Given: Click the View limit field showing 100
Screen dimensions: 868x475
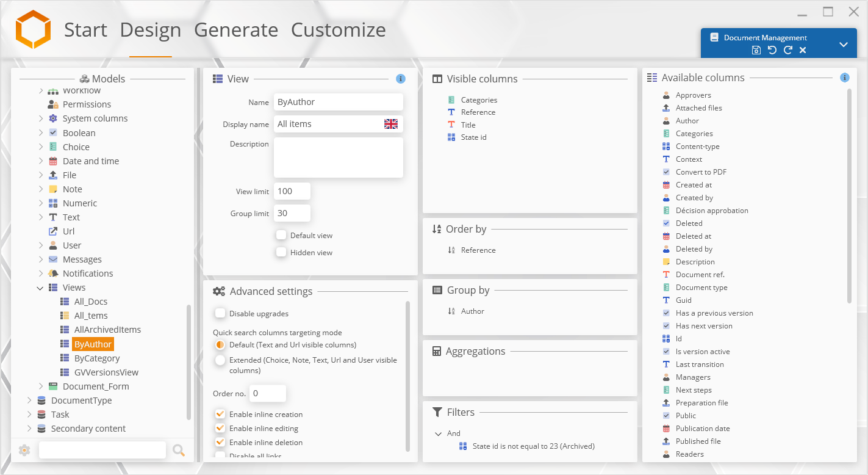Looking at the screenshot, I should 292,191.
